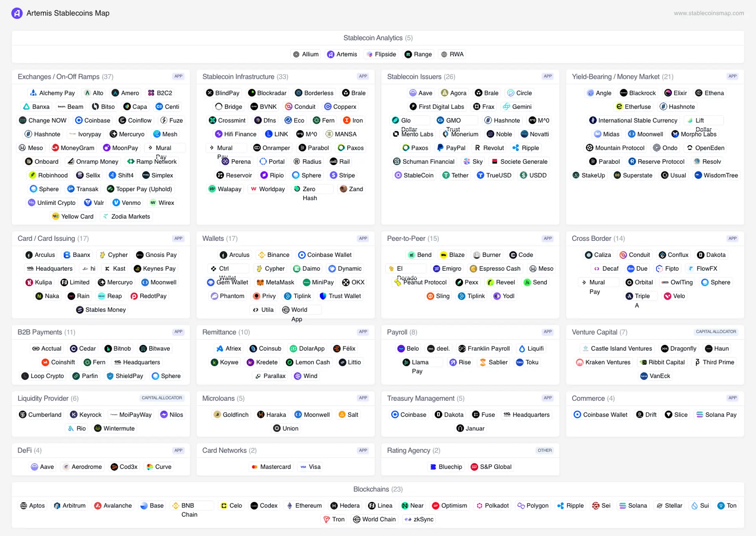Select the RedotPay icon in Card Issuing
The image size is (756, 536).
click(134, 296)
